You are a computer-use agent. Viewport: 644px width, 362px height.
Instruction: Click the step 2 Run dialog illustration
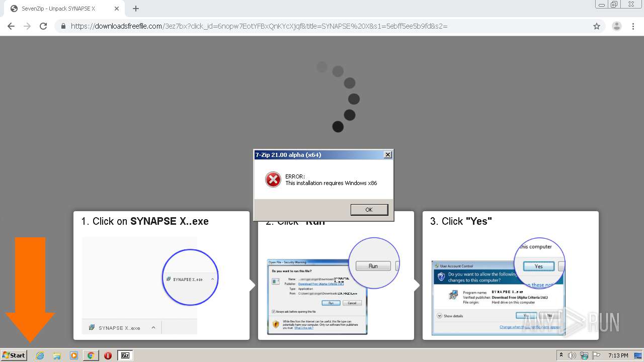333,286
